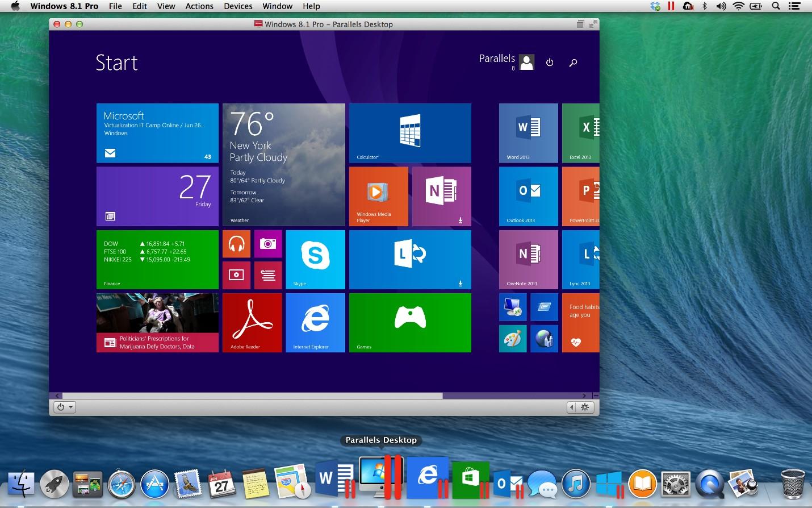Enter full screen using title bar icon

pos(593,24)
